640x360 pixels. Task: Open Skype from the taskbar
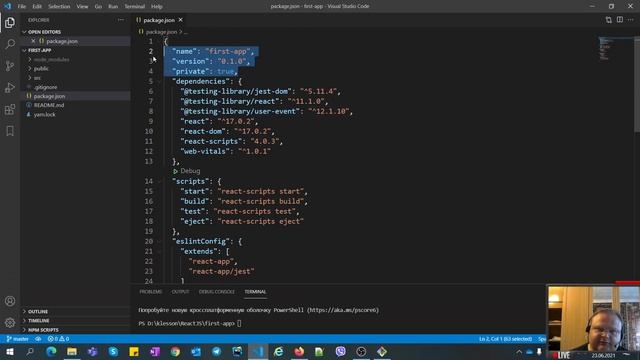(x=113, y=351)
